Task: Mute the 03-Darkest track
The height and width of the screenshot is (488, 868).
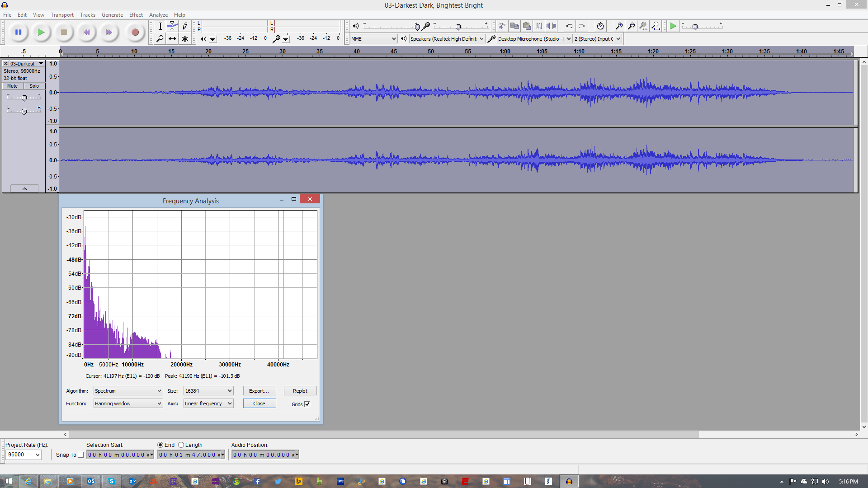Action: click(12, 86)
